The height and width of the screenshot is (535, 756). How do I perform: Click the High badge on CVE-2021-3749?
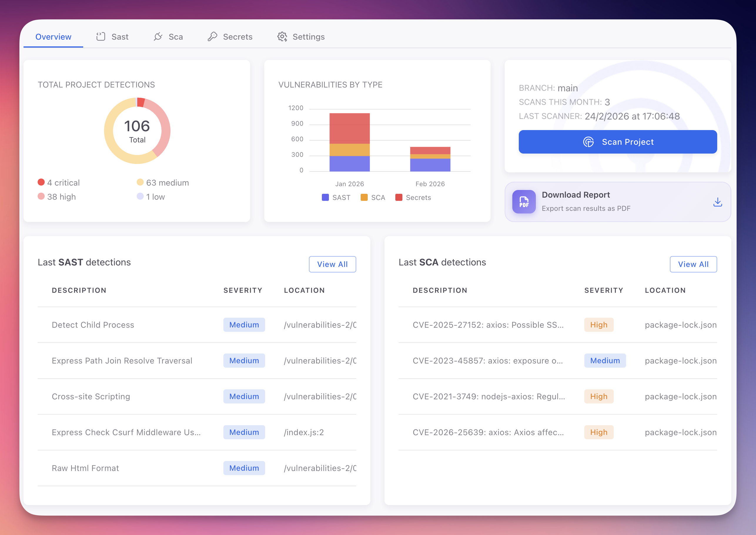coord(599,396)
